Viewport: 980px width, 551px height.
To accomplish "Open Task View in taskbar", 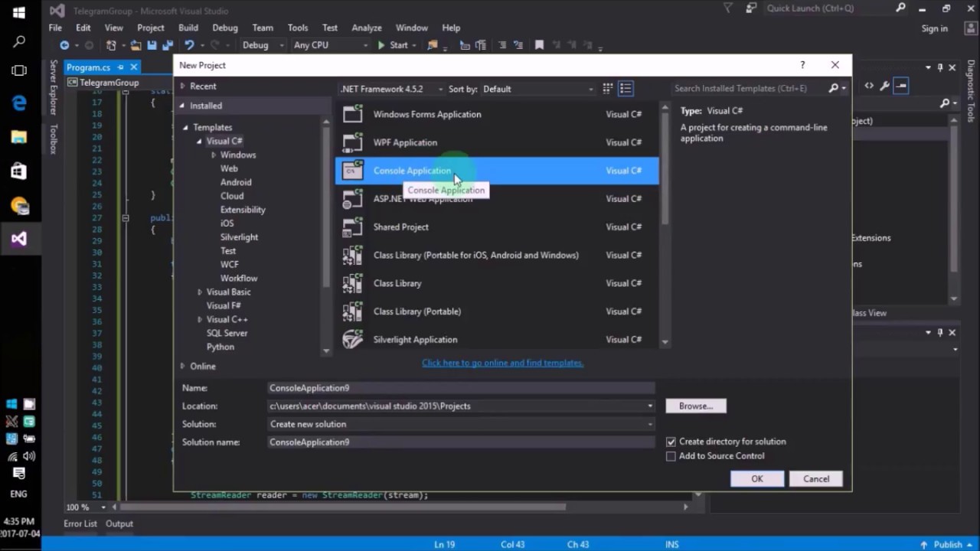I will pos(19,70).
